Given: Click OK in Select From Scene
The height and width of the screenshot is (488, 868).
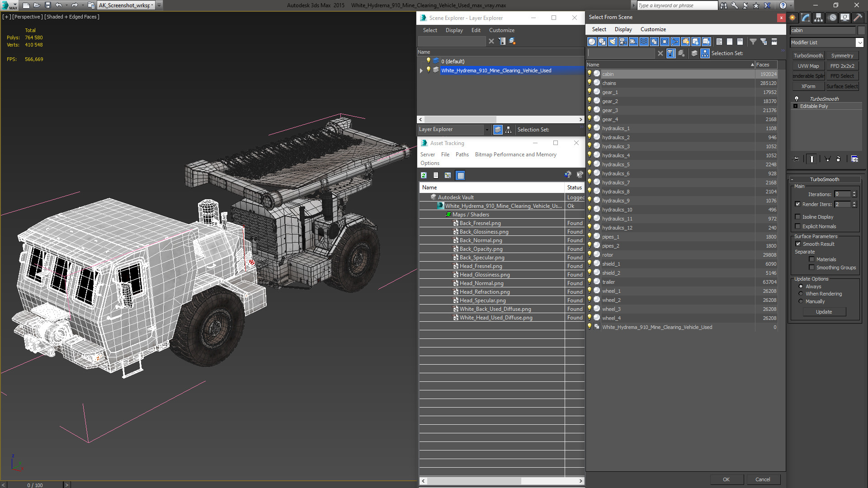Looking at the screenshot, I should (x=726, y=479).
